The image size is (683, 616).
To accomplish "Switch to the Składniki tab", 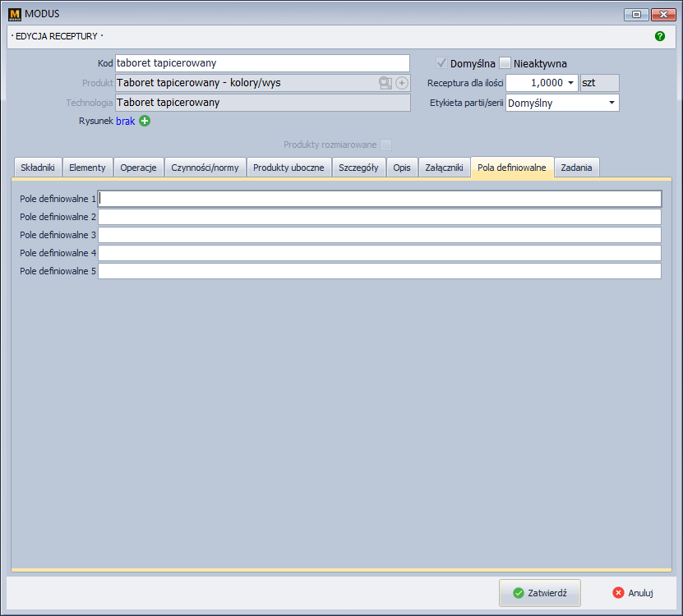I will point(37,168).
